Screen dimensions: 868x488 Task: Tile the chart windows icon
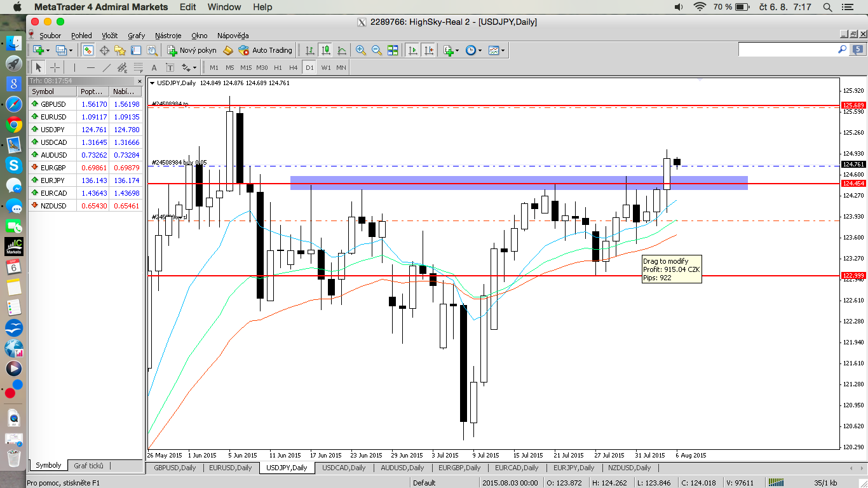pos(393,50)
